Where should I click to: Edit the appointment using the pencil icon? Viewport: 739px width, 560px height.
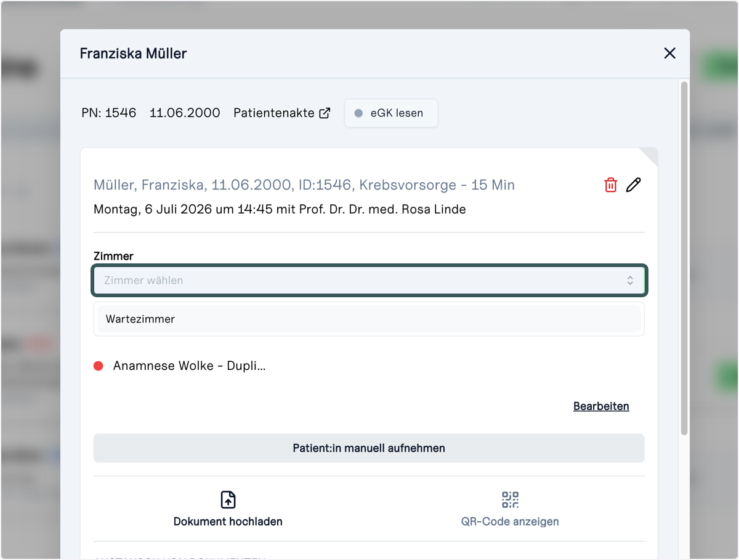point(633,185)
